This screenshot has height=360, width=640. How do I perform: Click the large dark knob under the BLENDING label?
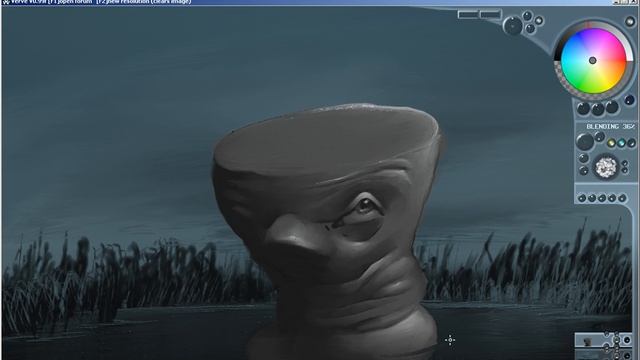585,142
